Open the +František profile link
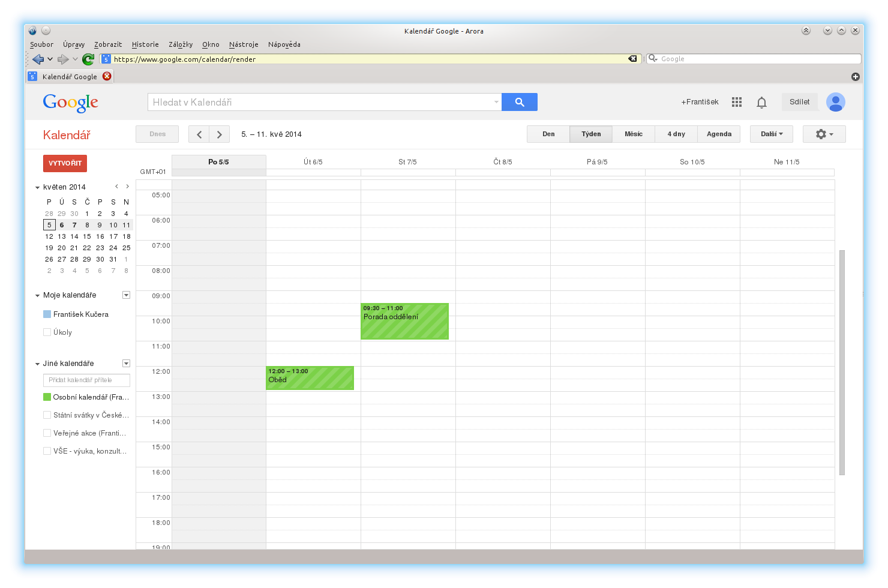 pyautogui.click(x=700, y=102)
